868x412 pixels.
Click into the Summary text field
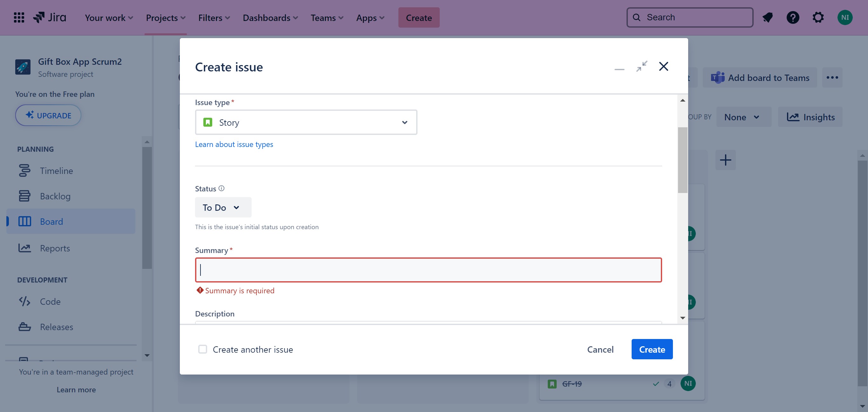coord(428,270)
